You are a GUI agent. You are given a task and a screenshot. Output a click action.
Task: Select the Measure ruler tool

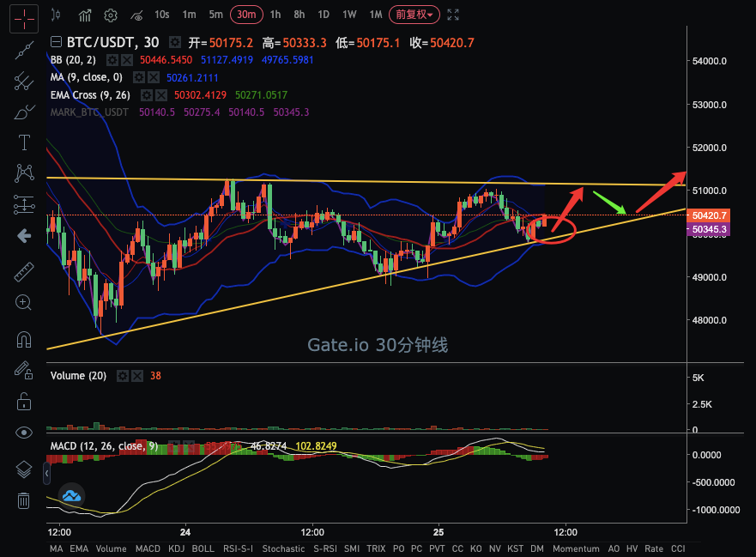coord(23,271)
